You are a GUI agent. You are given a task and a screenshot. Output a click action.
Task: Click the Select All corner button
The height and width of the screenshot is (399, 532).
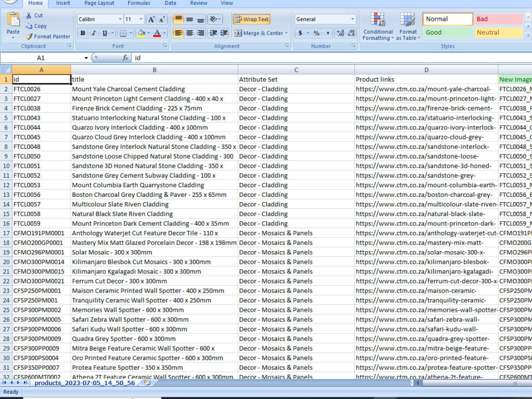point(6,70)
